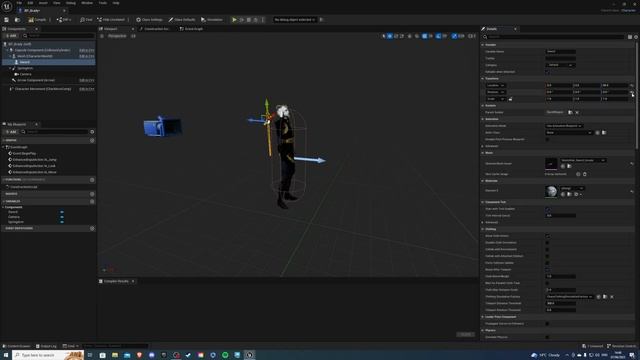Focus the Details panel search field

click(555, 37)
